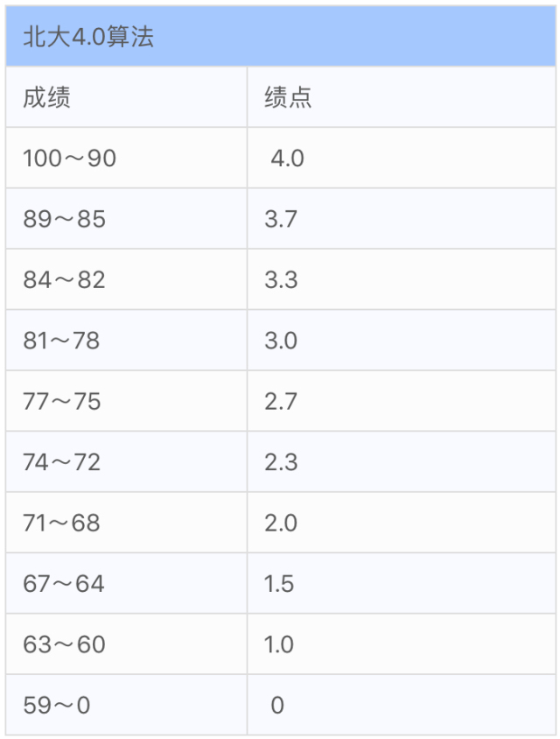Click the 3.3 grade point cell
The image size is (560, 739).
point(402,279)
